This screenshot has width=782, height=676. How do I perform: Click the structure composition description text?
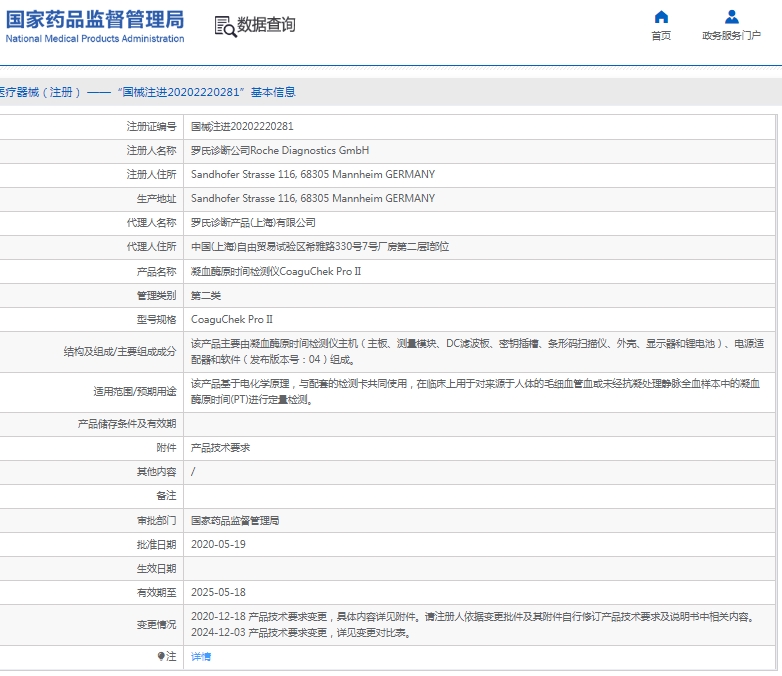pos(477,351)
